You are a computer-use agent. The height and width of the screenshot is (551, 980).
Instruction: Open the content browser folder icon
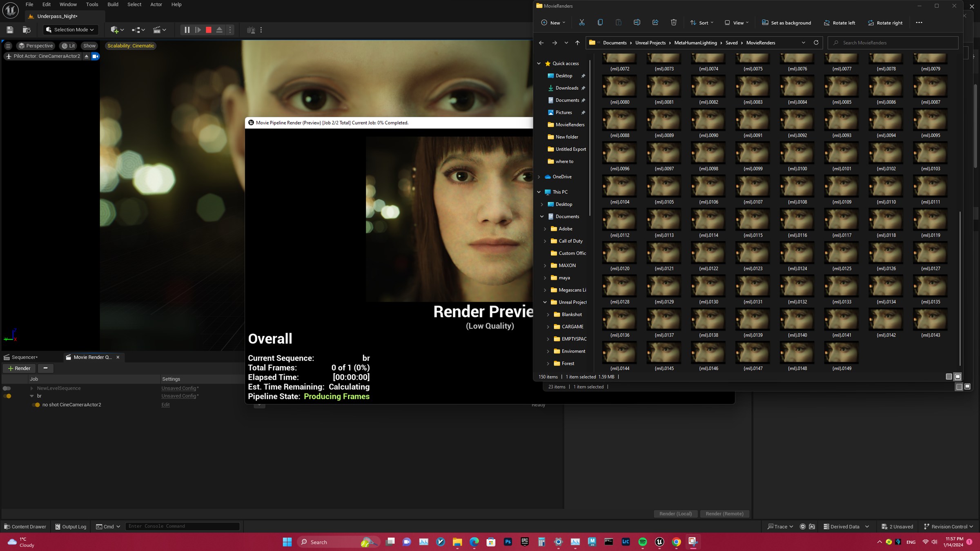(x=27, y=30)
